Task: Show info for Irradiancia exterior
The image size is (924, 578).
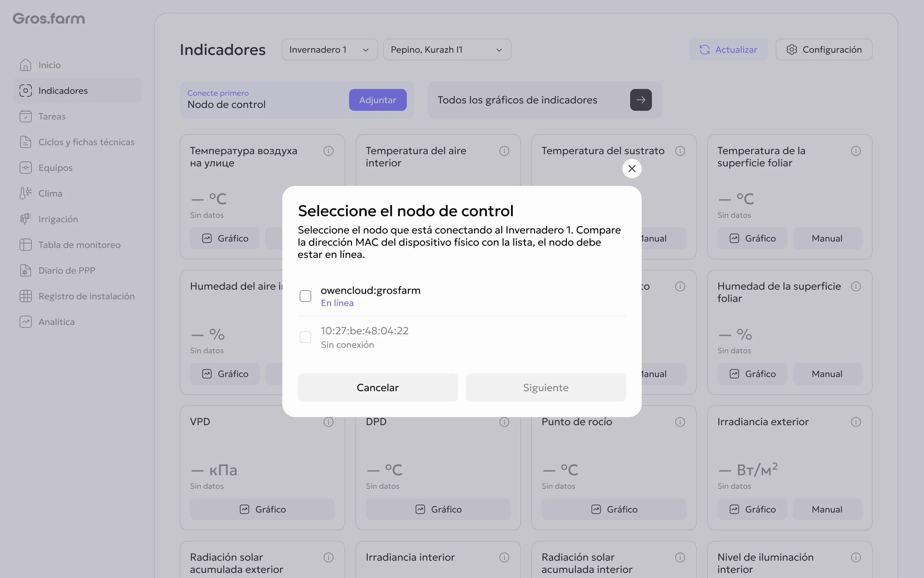Action: coord(856,422)
